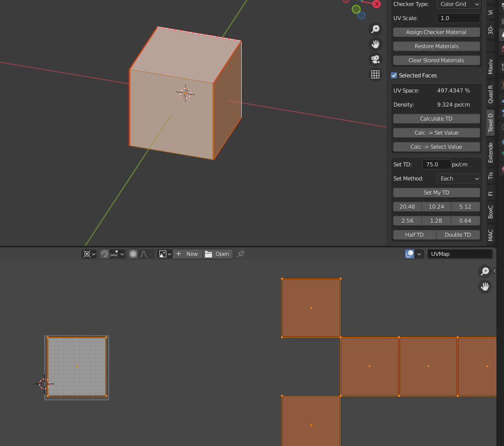Click the 20.48 preset button

click(407, 207)
